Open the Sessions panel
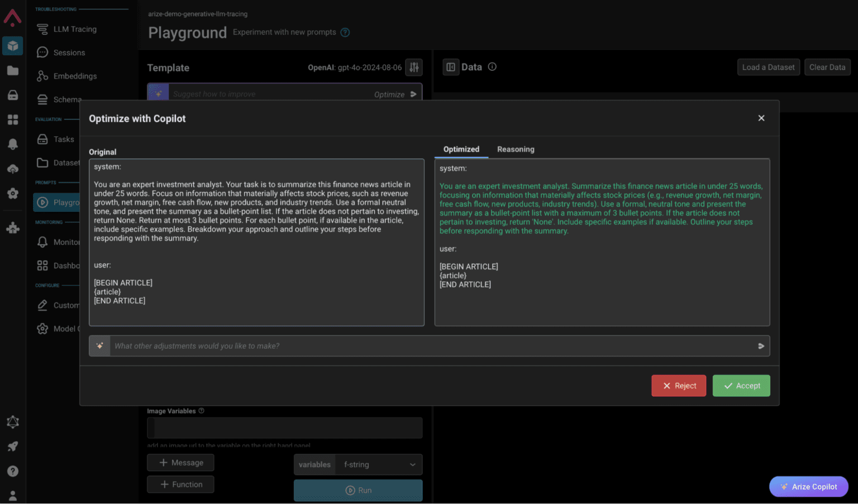Viewport: 858px width, 504px height. 68,52
